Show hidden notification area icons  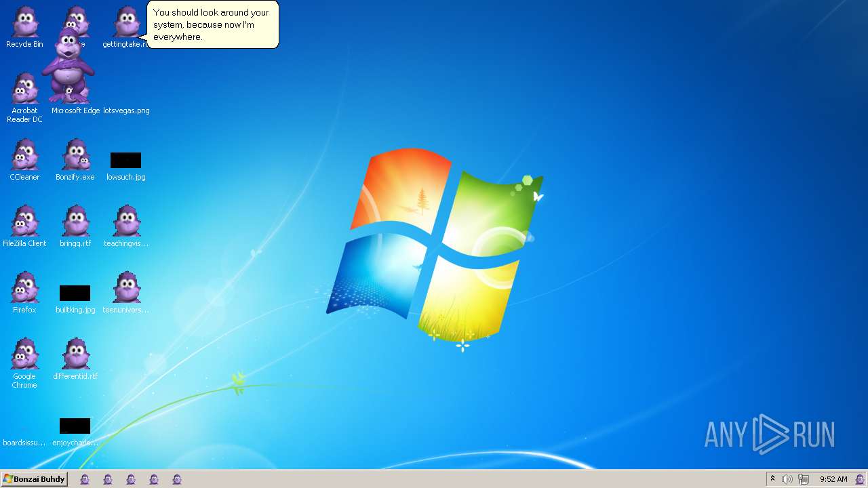click(772, 479)
